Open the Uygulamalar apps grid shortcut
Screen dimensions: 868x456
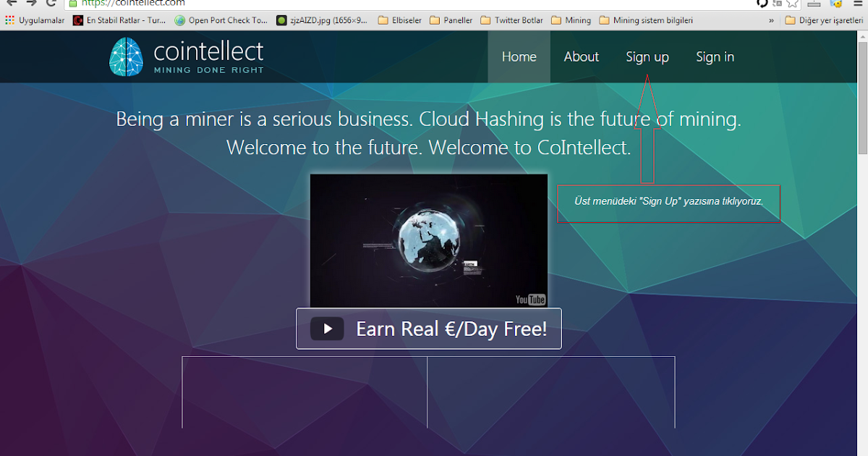pos(33,20)
